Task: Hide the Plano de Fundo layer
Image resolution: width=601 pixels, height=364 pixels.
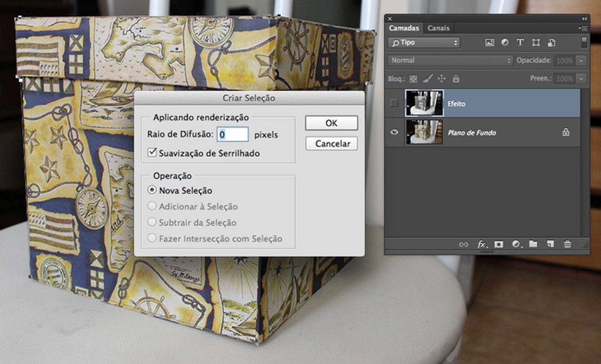Action: [x=394, y=132]
